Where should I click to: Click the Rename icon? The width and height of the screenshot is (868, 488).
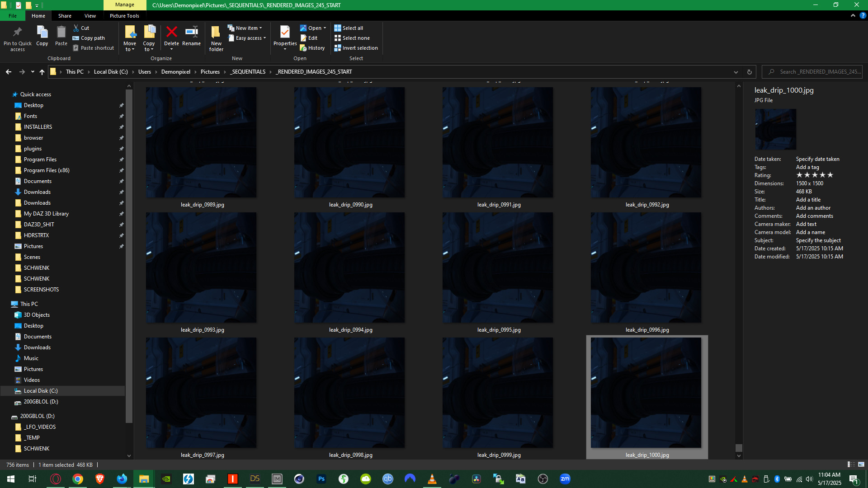coord(191,32)
